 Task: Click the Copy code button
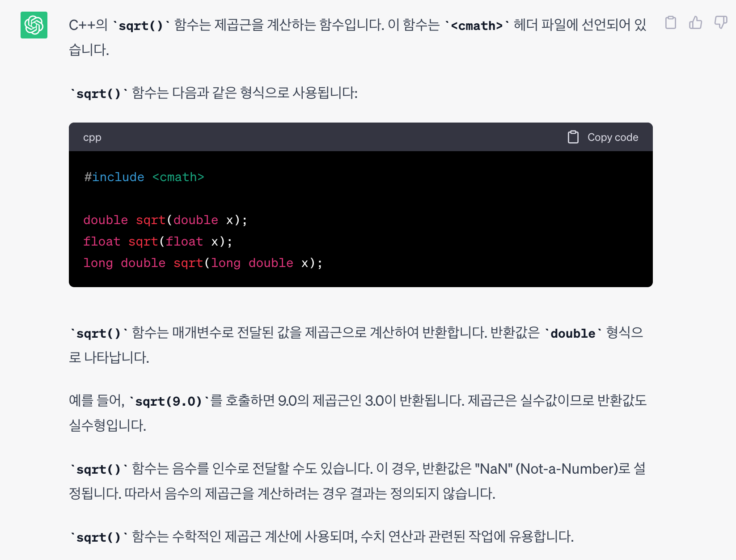pyautogui.click(x=603, y=137)
